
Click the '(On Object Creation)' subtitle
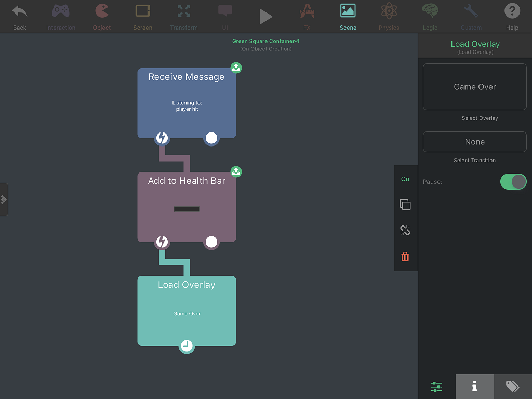tap(265, 49)
